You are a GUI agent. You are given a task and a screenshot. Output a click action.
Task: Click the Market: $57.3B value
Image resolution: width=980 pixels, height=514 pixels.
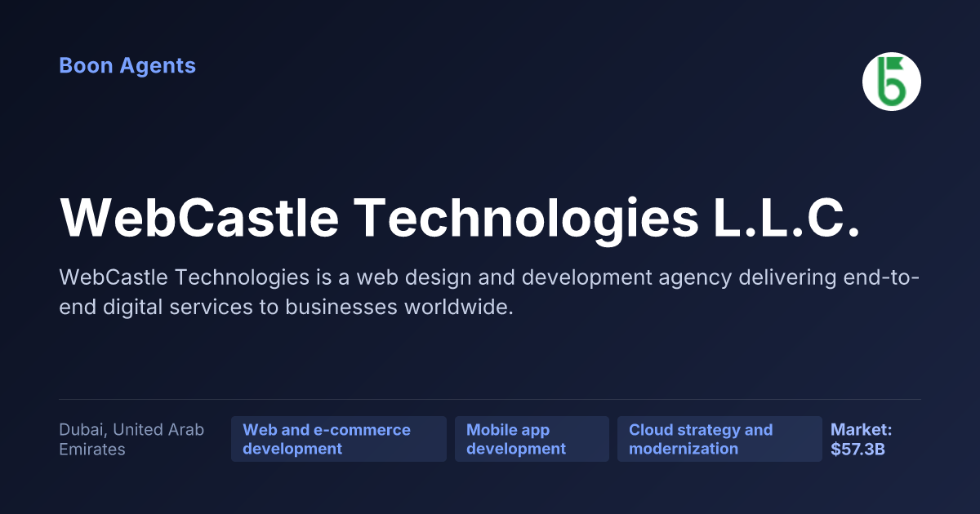[862, 439]
